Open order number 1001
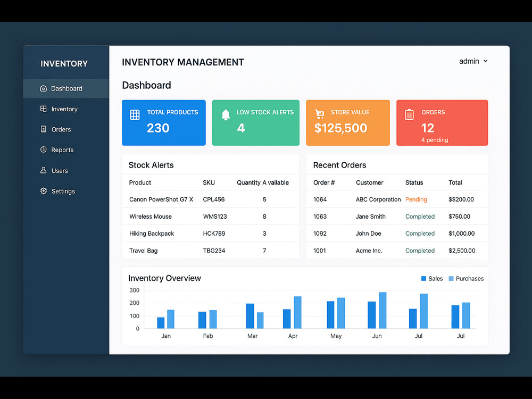This screenshot has width=532, height=399. (x=320, y=251)
